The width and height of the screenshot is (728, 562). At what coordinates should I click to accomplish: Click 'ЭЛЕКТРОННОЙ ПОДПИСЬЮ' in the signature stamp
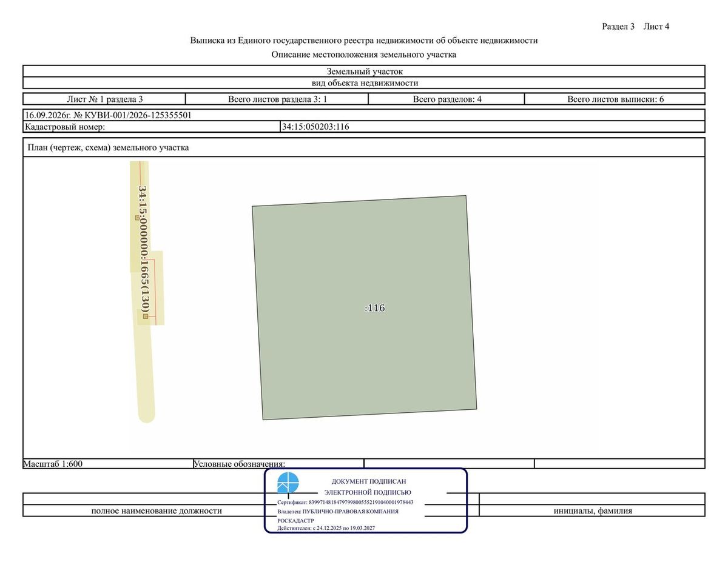coord(368,492)
